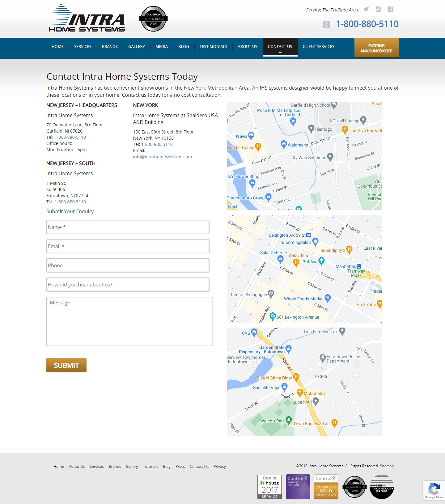Click the Lutron Platinum Dealer 2019 header badge

(x=154, y=19)
